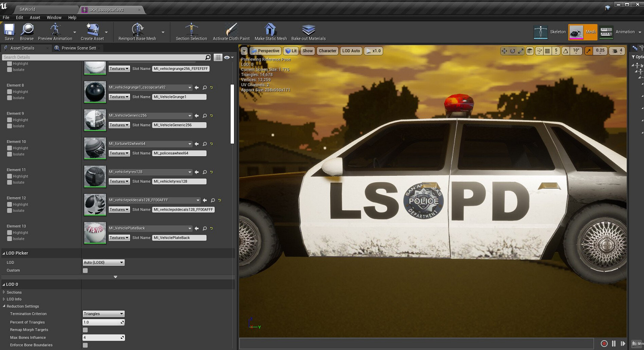Viewport: 644px width, 350px height.
Task: Toggle the Custom LOD checkbox
Action: tap(85, 271)
